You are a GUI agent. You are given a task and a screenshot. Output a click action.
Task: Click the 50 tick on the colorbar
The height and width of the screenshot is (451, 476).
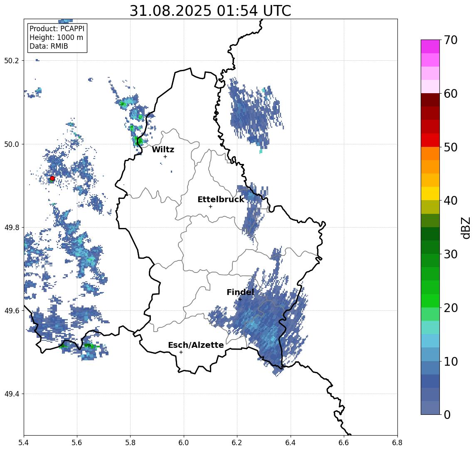click(x=451, y=147)
